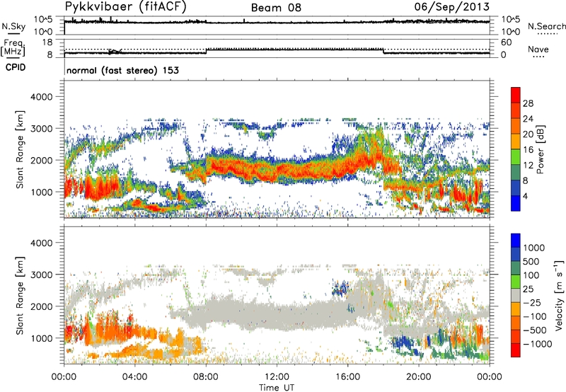Click the '1000' velocity colorbar tick
The width and height of the screenshot is (566, 392).
point(534,248)
